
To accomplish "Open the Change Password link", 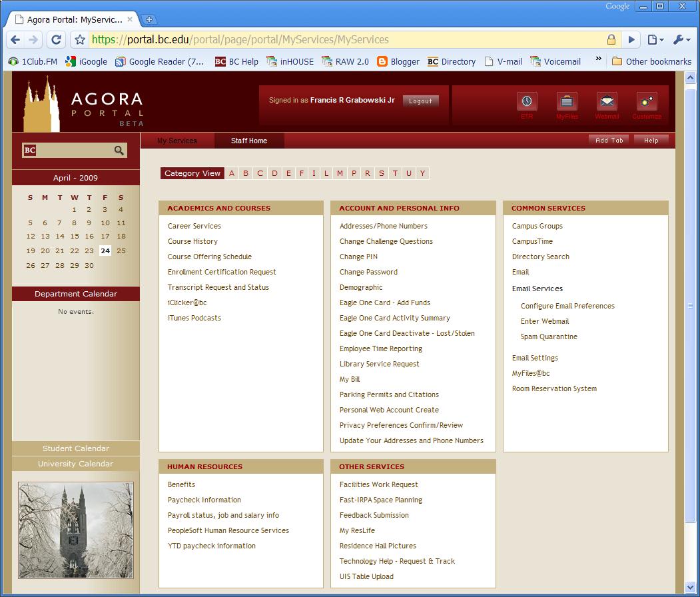I will coord(368,272).
